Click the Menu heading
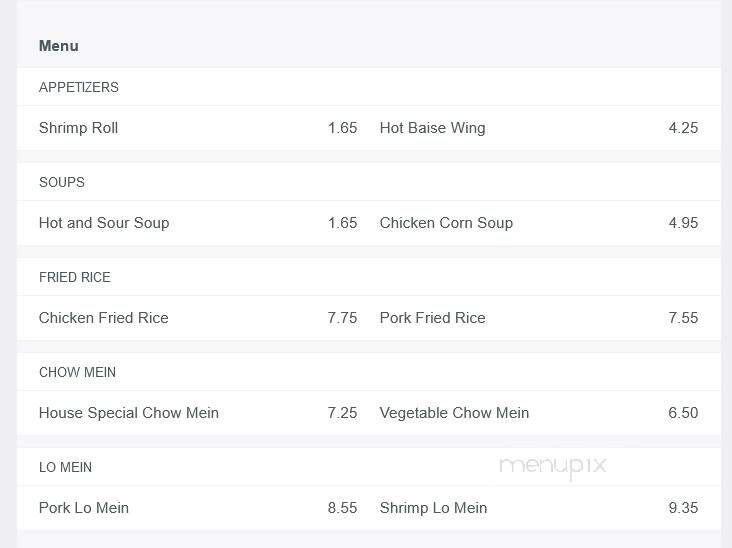Image resolution: width=732 pixels, height=548 pixels. point(58,46)
